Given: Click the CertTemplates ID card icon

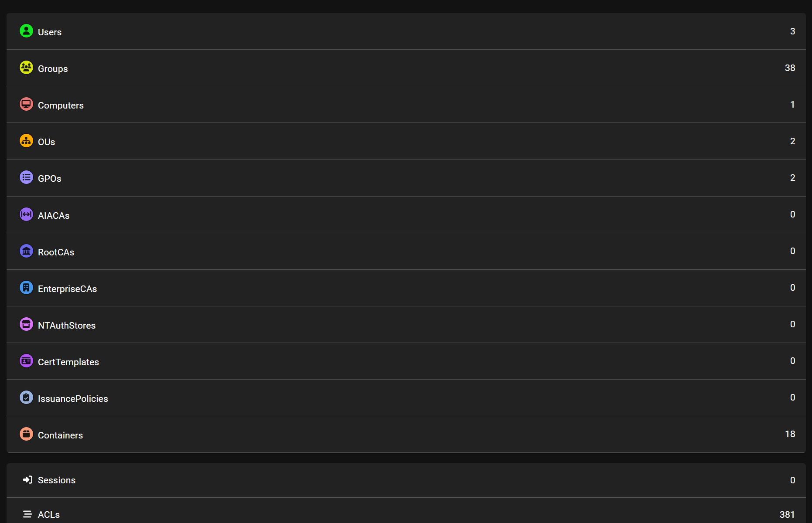Looking at the screenshot, I should (26, 361).
